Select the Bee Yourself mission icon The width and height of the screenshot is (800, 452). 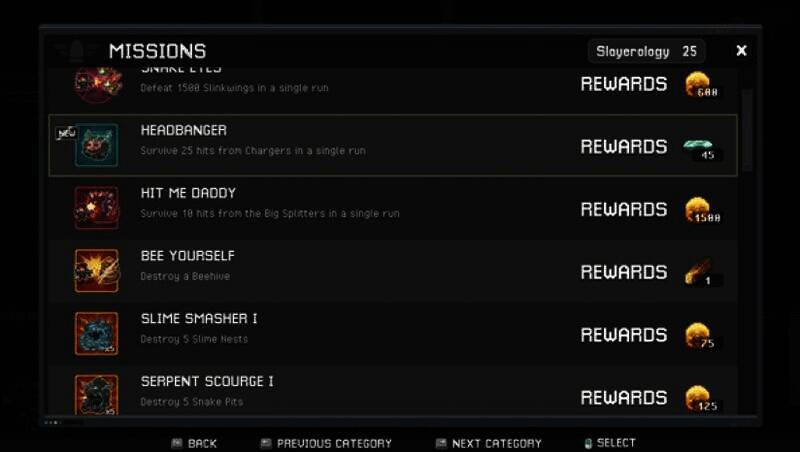[x=96, y=271]
